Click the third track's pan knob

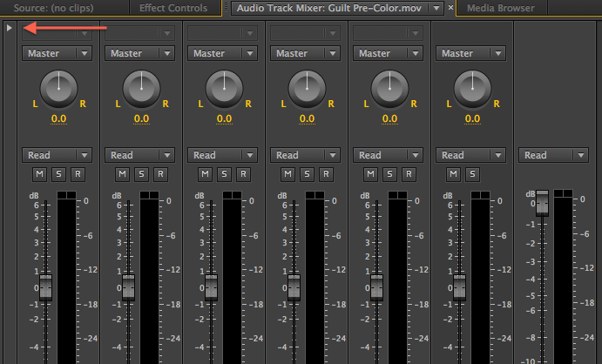tap(224, 87)
